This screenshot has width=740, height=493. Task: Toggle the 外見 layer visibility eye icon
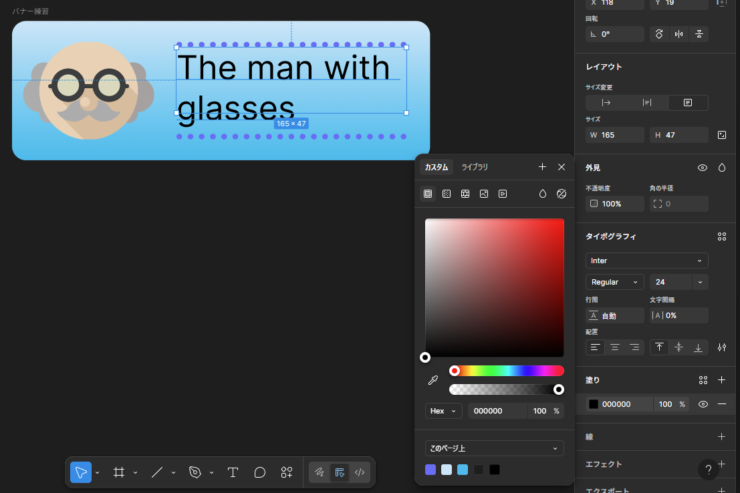[x=702, y=168]
